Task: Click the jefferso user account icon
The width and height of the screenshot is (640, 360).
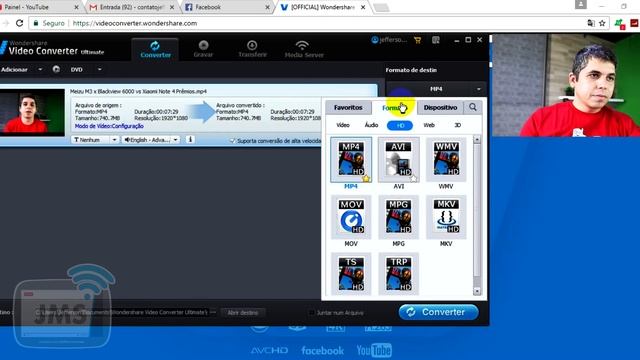Action: (x=375, y=40)
